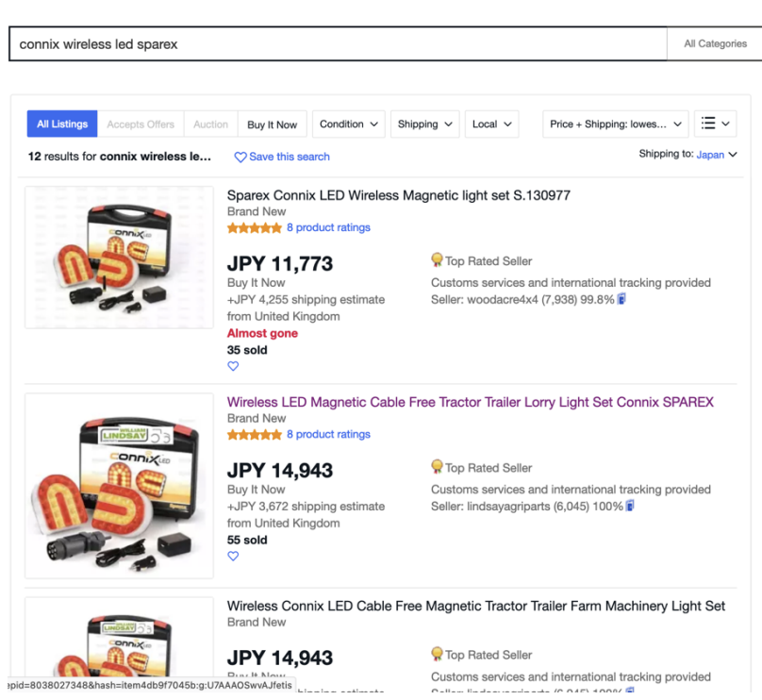Click the feedback icon next to woodacre4x4 99.8%
Screen dimensions: 762x700
click(621, 299)
